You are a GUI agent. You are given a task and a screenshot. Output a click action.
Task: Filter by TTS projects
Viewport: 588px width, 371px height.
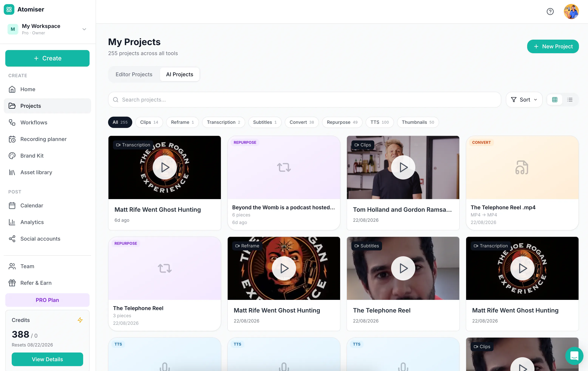(x=379, y=122)
